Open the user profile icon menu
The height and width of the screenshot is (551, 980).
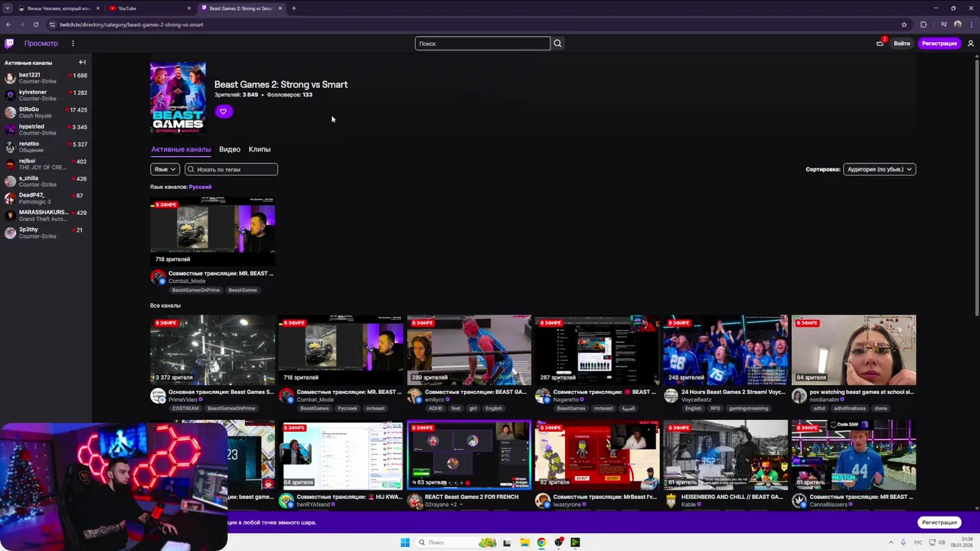tap(971, 44)
